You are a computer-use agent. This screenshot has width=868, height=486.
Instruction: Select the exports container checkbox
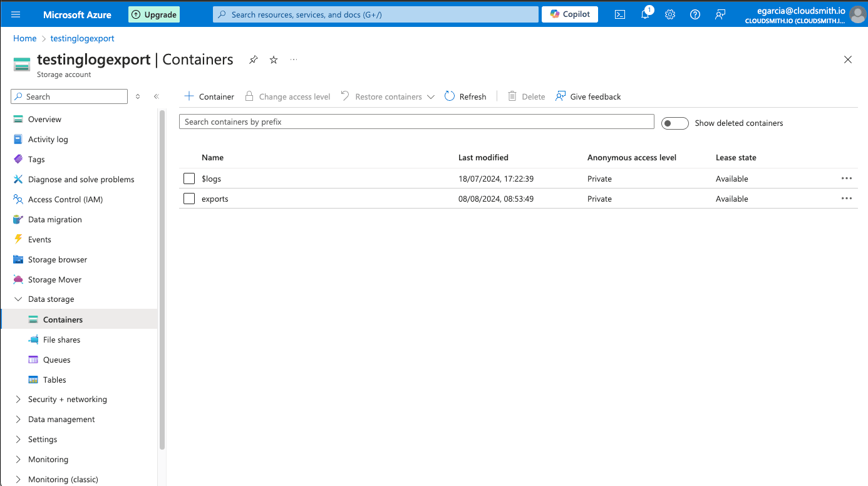pyautogui.click(x=189, y=199)
